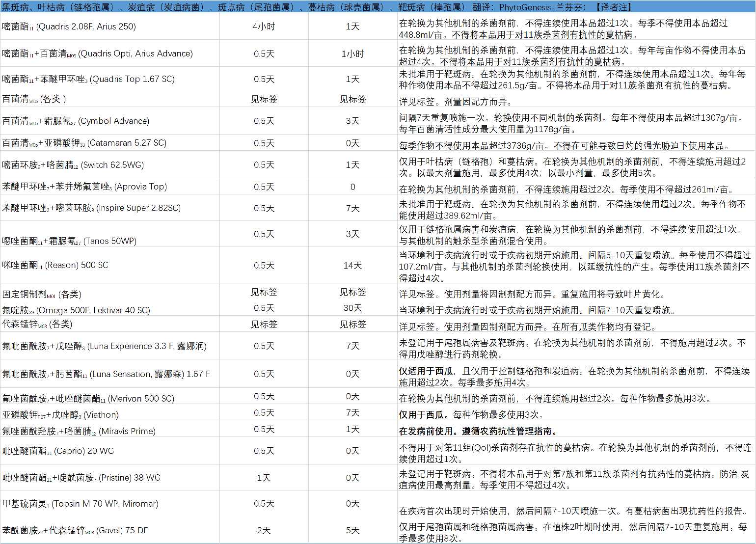Click the 7天 cell in the Inspire Super row
756x544 pixels.
(x=352, y=208)
